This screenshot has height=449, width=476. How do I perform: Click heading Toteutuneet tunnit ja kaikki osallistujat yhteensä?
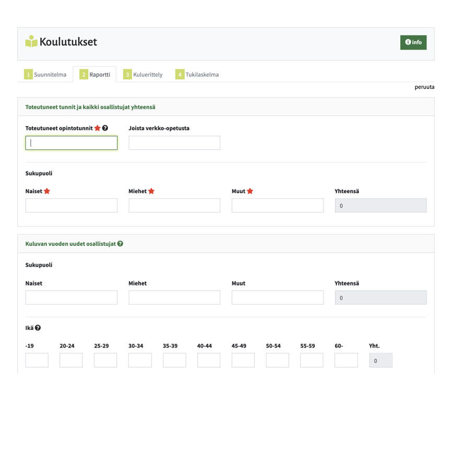(90, 107)
